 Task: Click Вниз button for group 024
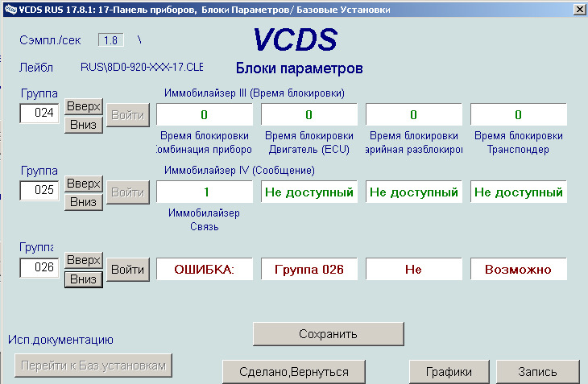[84, 125]
